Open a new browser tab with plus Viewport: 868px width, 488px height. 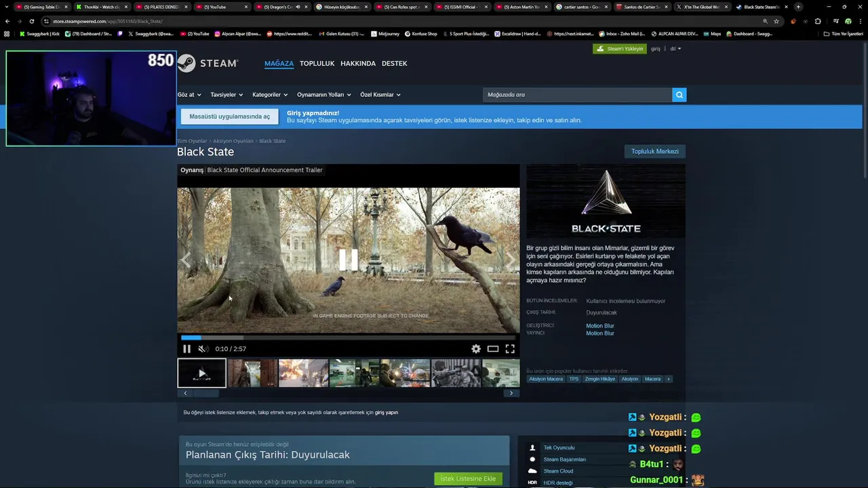(x=798, y=7)
